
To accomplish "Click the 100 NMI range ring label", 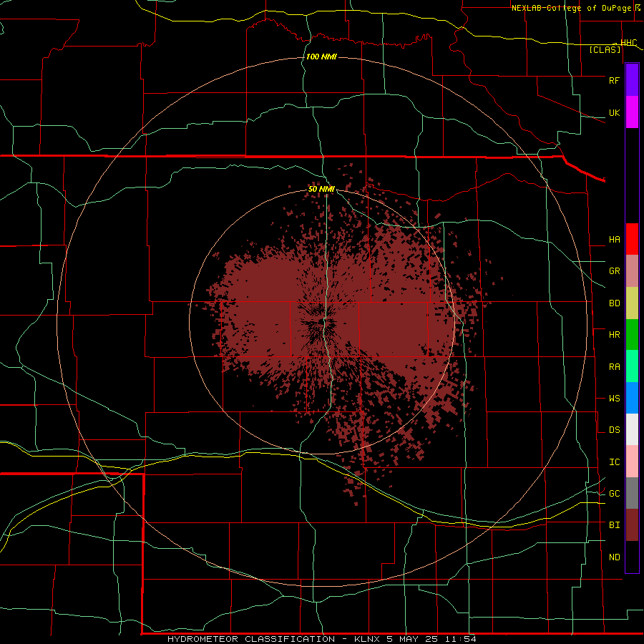I will coord(321,57).
